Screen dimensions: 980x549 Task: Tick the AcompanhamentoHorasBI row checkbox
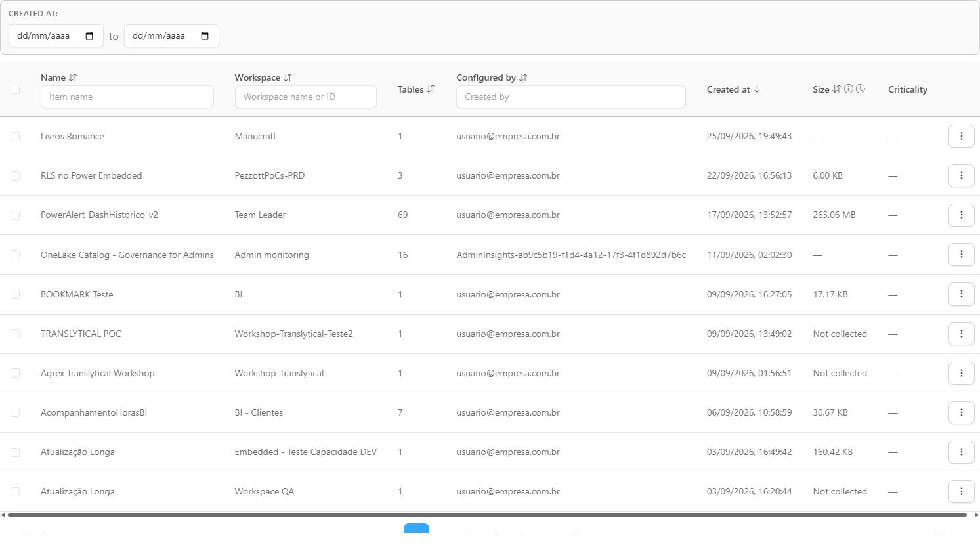tap(15, 412)
